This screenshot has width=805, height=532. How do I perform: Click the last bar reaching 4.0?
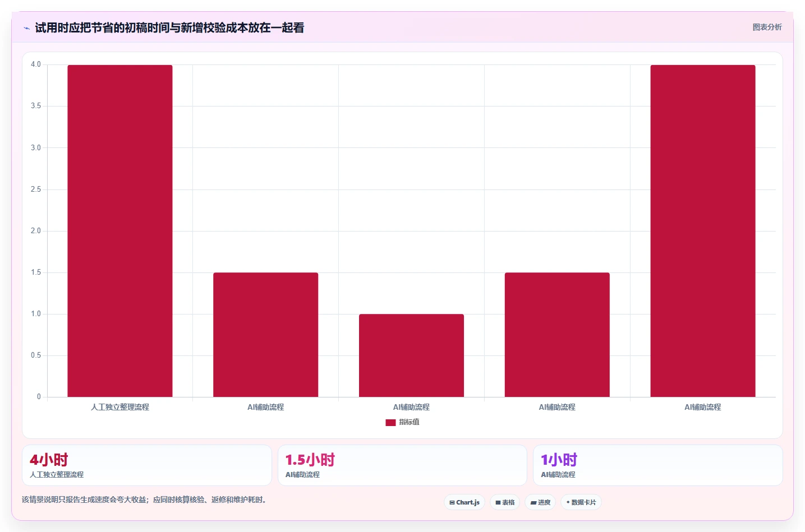703,231
